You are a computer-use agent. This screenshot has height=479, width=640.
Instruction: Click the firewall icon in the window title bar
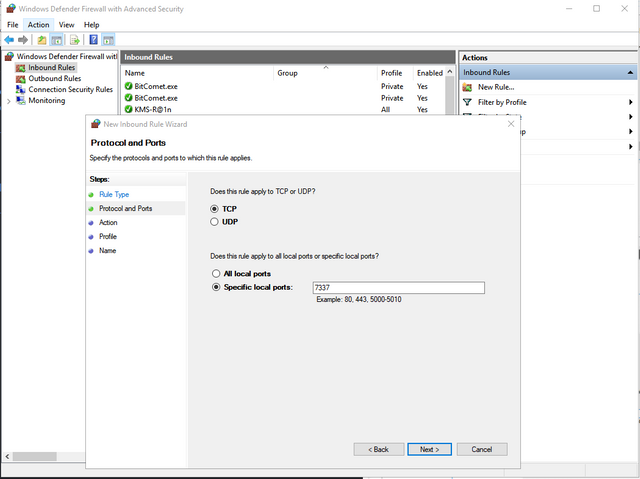click(11, 9)
